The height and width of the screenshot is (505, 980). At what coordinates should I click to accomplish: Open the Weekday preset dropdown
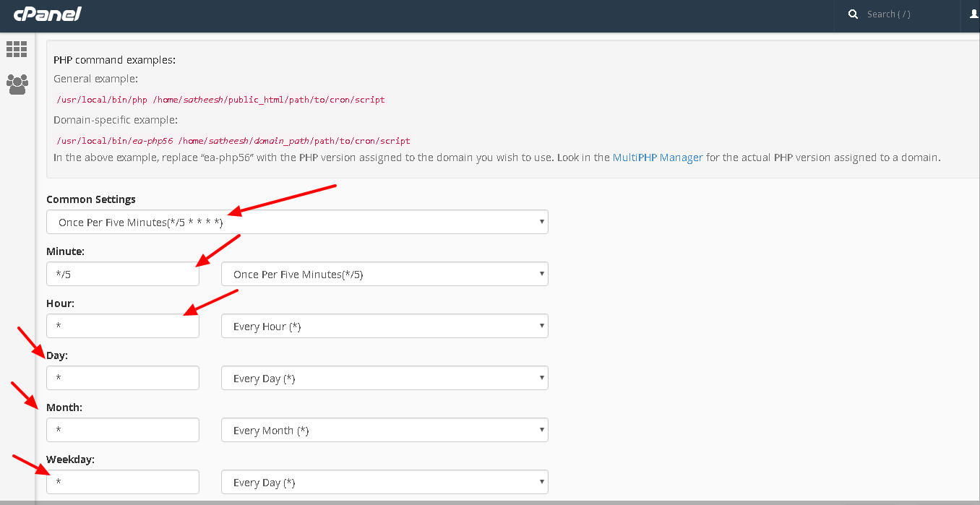(384, 482)
